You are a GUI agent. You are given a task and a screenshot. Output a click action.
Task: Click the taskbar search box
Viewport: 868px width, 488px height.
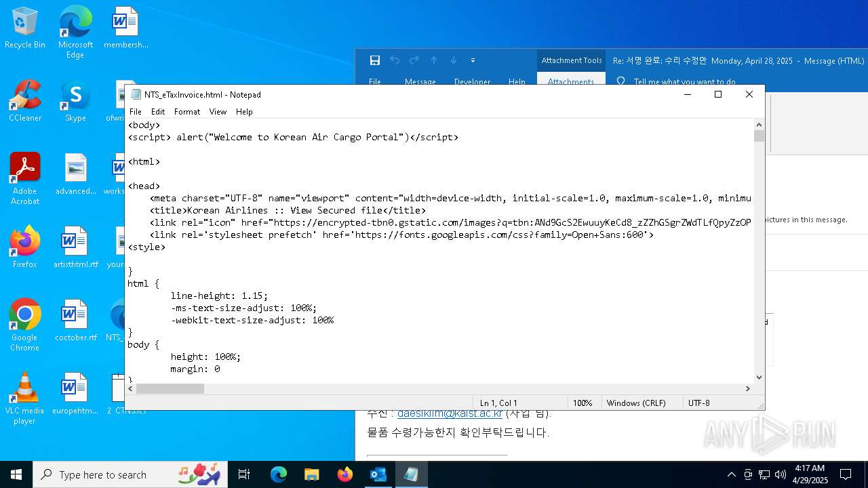coord(132,474)
